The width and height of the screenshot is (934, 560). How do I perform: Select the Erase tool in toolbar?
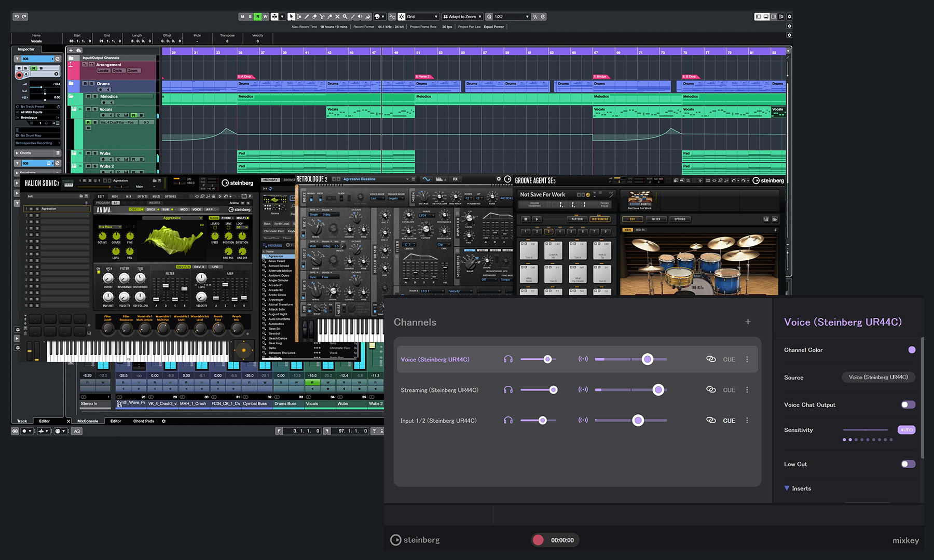(314, 17)
